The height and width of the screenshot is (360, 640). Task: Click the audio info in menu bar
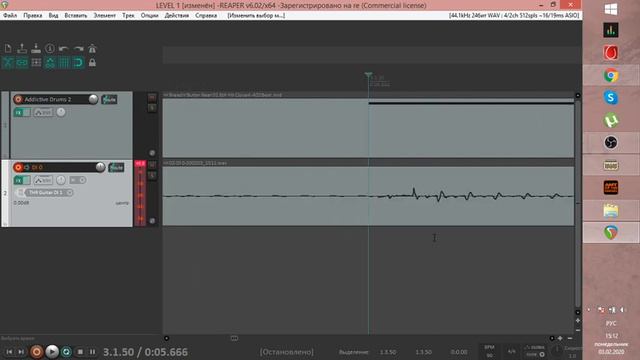point(514,16)
